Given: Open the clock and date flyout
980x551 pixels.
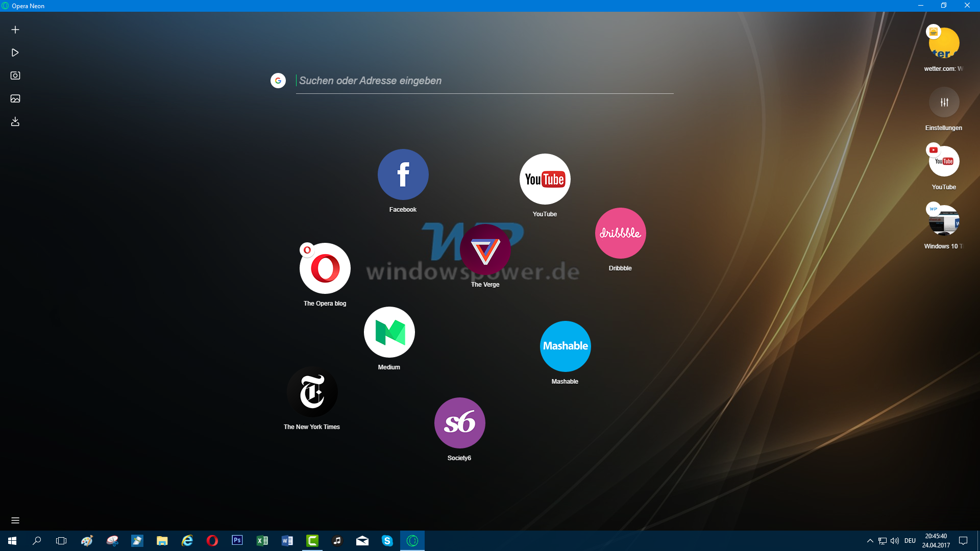Looking at the screenshot, I should pyautogui.click(x=936, y=541).
